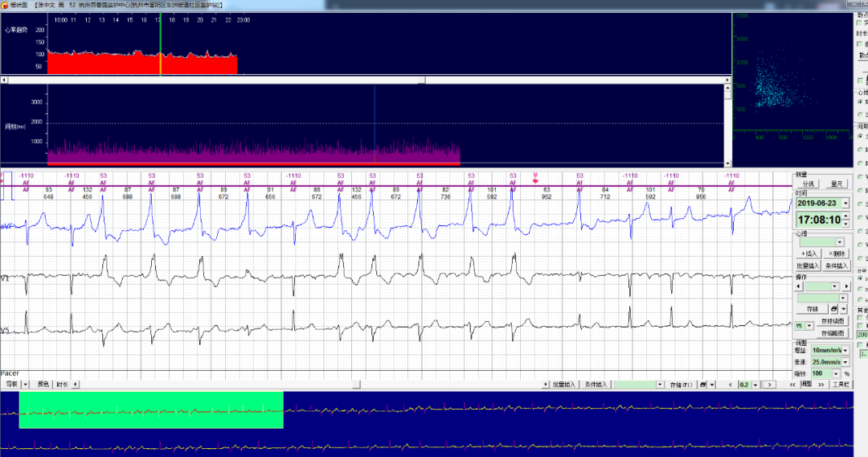Screen dimensions: 868x457
Task: Click the +插入 insert beat button
Action: (x=809, y=253)
